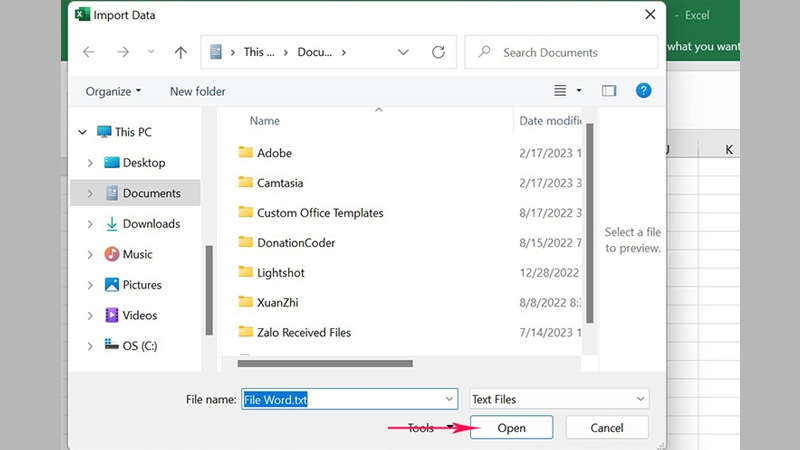Click the change view layout icon

pos(561,91)
